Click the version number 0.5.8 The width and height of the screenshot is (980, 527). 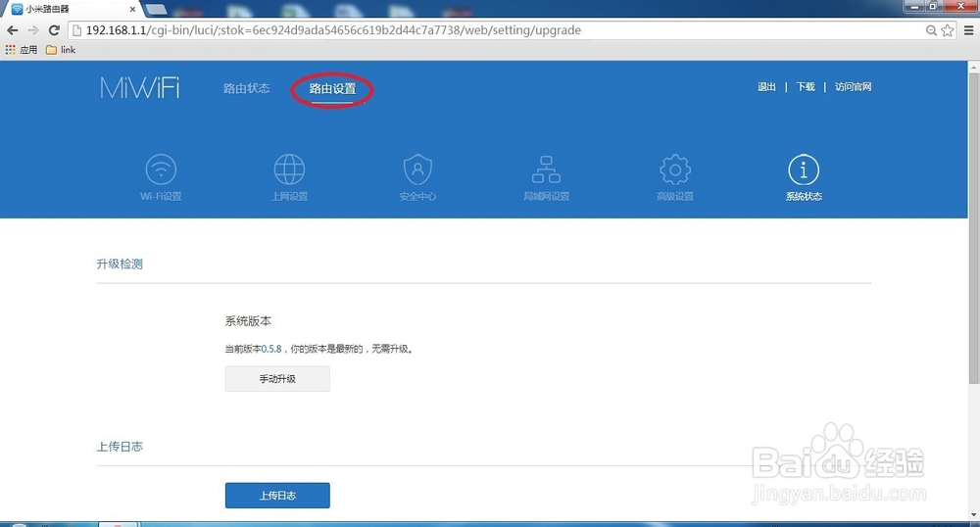(x=271, y=349)
